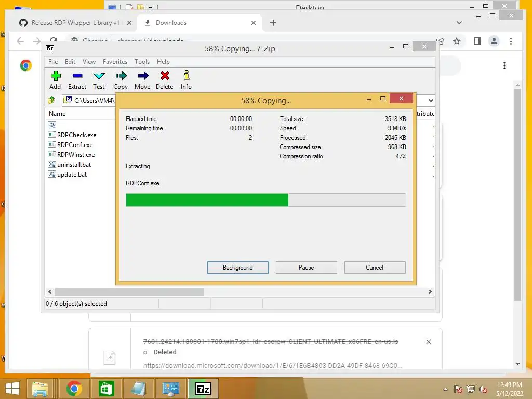The height and width of the screenshot is (399, 532).
Task: Open Downloads page more actions menu
Action: click(504, 65)
